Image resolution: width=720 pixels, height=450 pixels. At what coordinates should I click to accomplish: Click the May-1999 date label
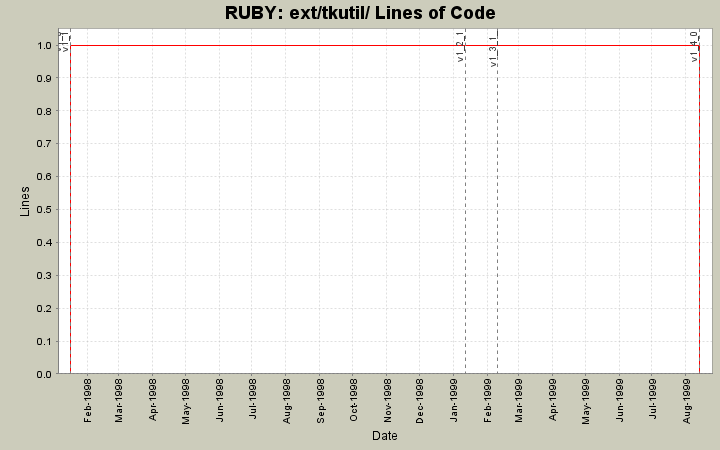tap(585, 401)
